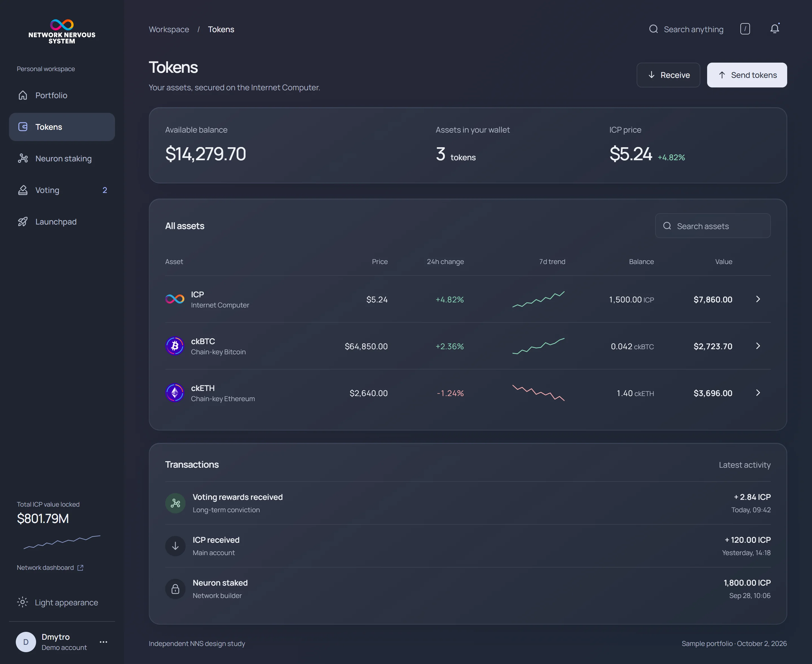
Task: Open the Voting section
Action: tap(62, 190)
